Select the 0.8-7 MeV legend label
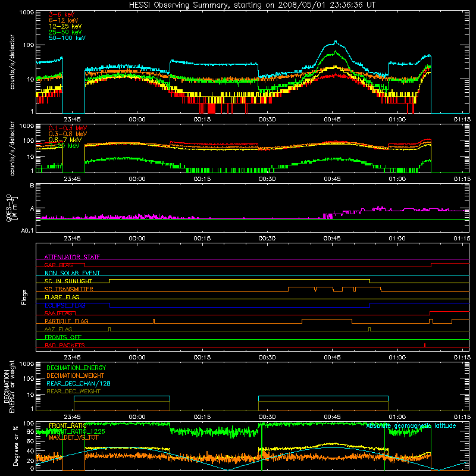The image size is (476, 476). [x=65, y=140]
